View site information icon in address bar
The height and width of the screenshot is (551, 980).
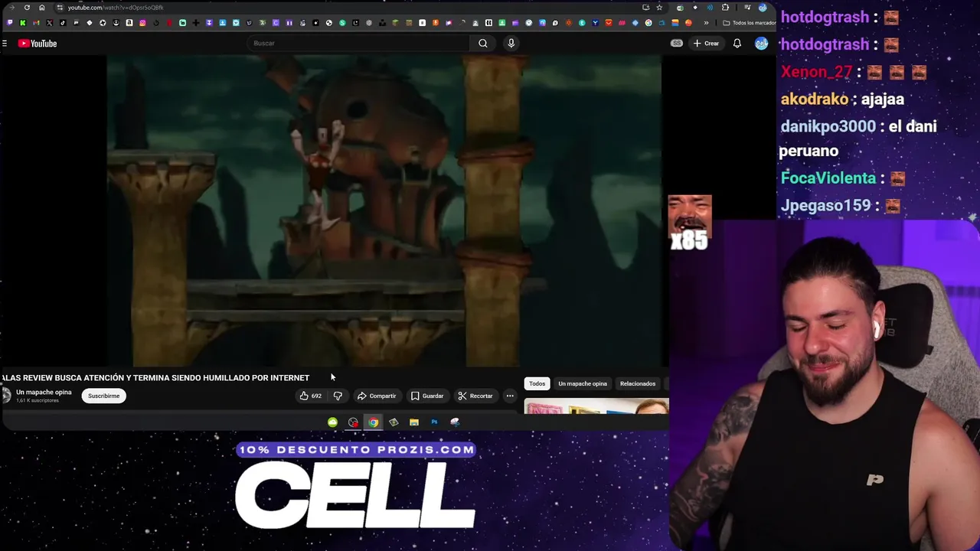point(60,8)
